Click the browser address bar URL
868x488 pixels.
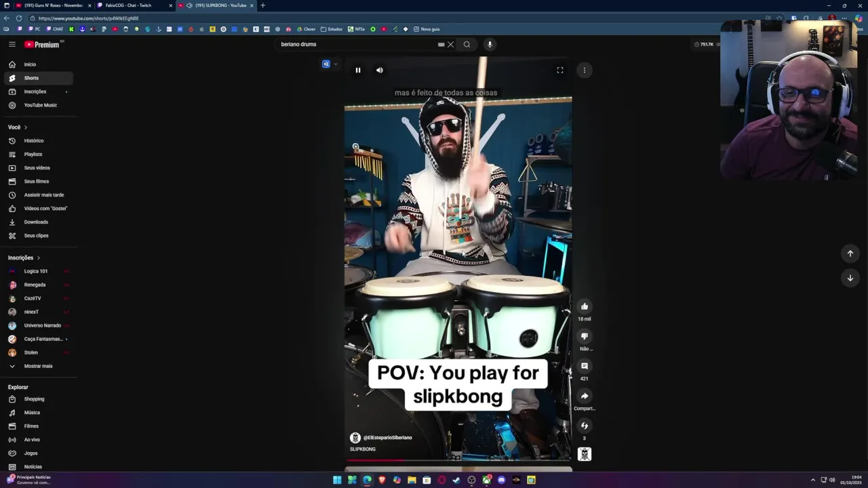(x=88, y=18)
